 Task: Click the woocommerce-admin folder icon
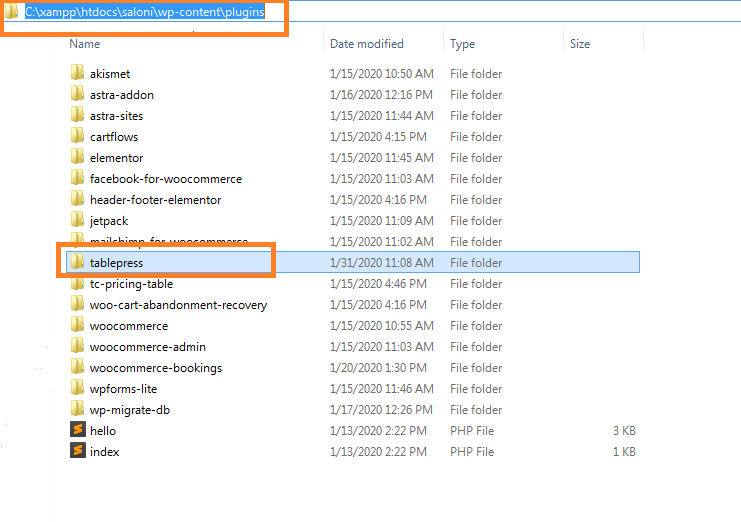78,346
